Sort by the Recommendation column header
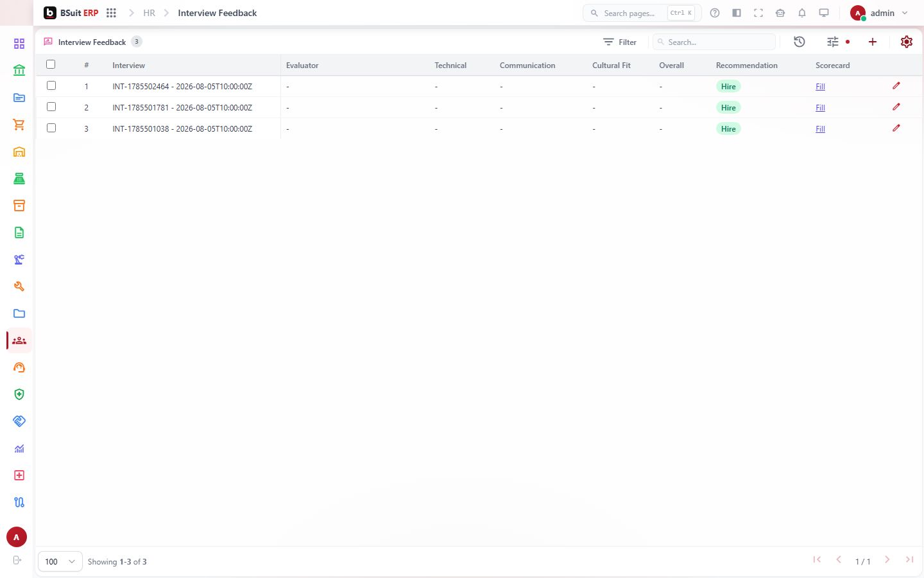 [746, 66]
